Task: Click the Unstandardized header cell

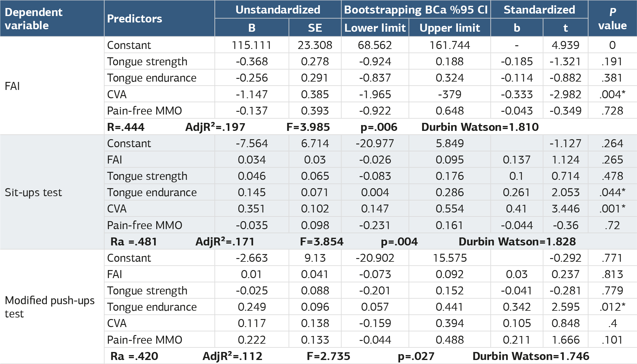Action: coord(278,10)
